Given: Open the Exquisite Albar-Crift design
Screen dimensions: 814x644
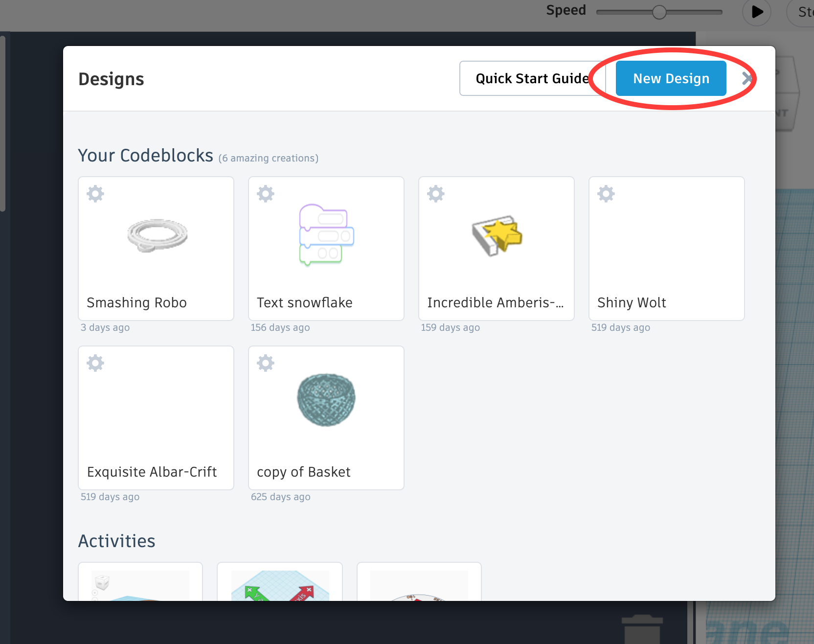Looking at the screenshot, I should click(x=156, y=416).
